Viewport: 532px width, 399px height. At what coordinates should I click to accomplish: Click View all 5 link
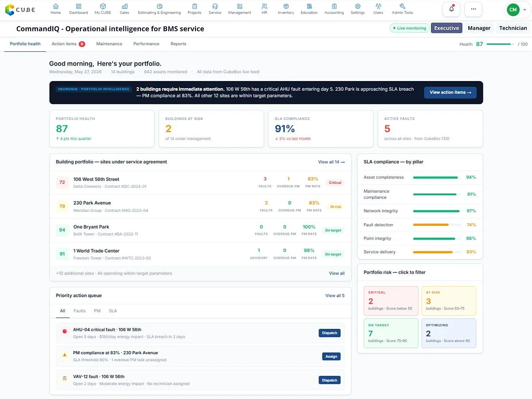click(x=335, y=296)
